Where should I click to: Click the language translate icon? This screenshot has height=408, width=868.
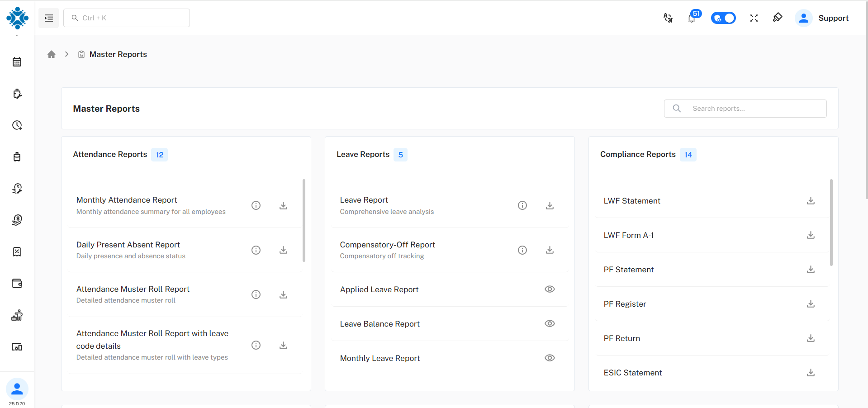[668, 18]
